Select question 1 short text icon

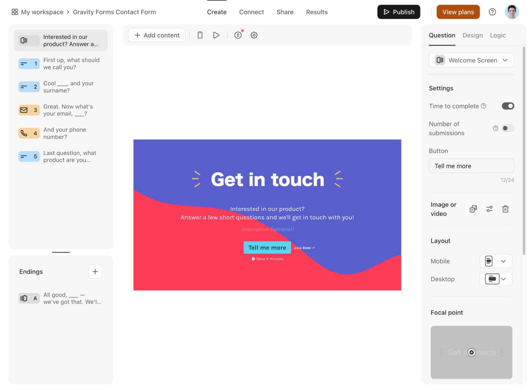click(x=29, y=64)
